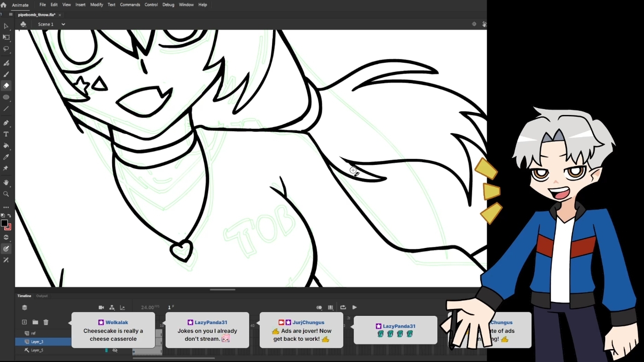
Task: Add a new layer in timeline
Action: (24, 322)
